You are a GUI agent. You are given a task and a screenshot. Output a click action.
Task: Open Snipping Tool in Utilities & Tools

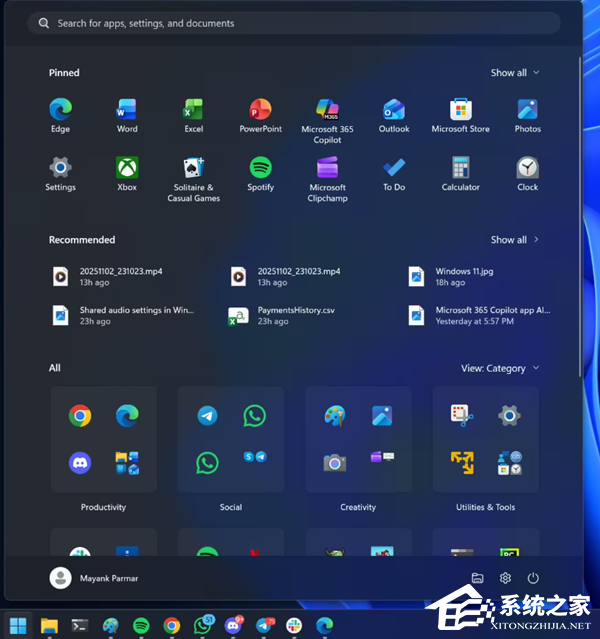click(x=462, y=416)
